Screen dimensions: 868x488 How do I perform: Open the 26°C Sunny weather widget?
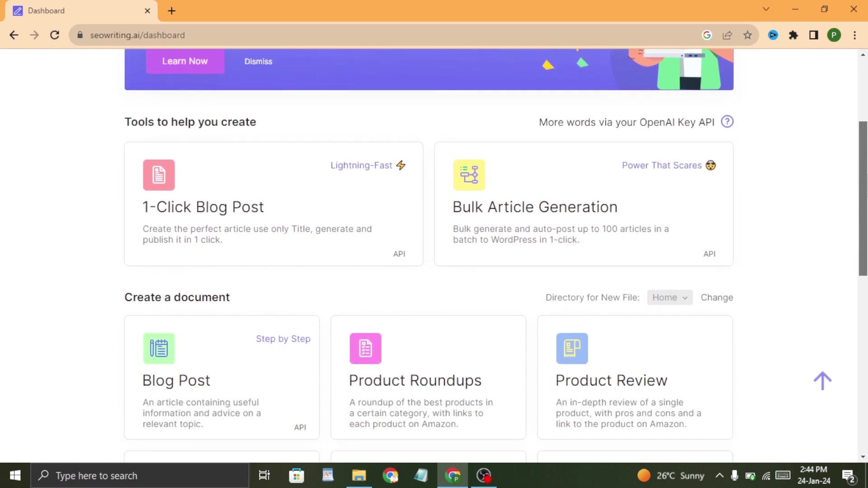(x=671, y=475)
